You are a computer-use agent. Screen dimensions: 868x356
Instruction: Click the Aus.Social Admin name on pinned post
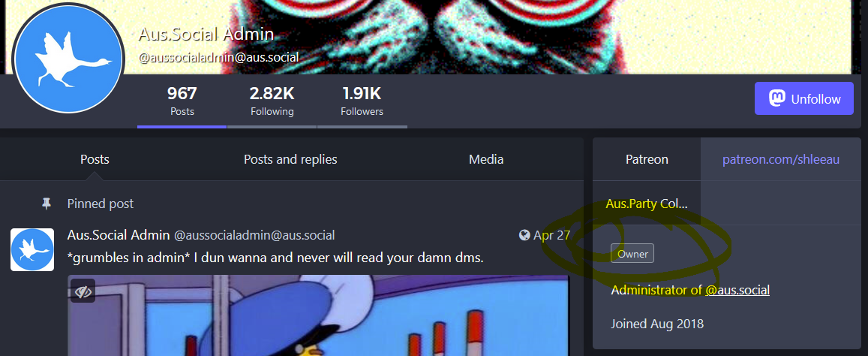[119, 235]
